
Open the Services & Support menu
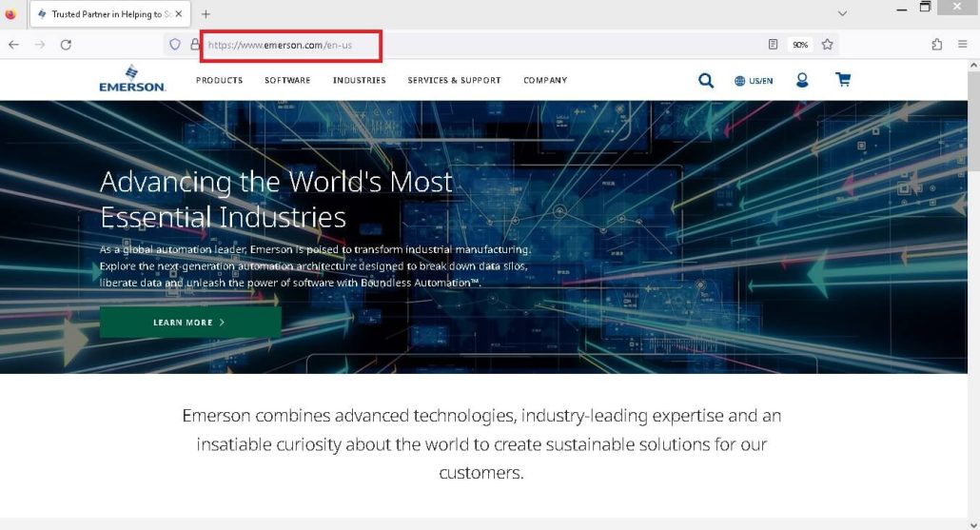(455, 80)
